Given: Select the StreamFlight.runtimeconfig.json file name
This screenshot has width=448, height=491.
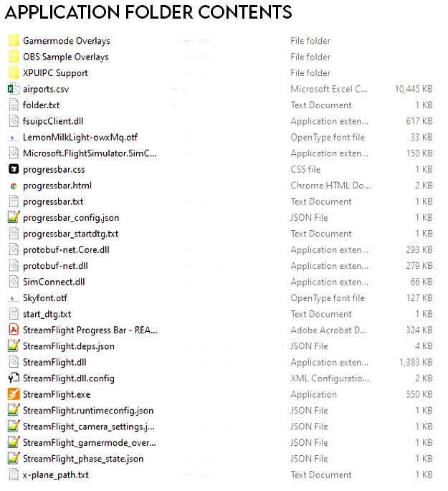Looking at the screenshot, I should tap(88, 411).
